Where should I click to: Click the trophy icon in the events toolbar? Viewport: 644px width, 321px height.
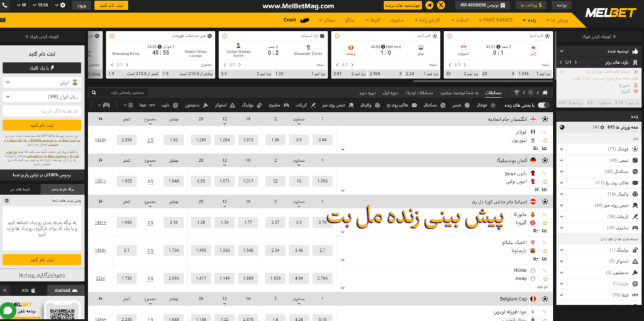517,93
